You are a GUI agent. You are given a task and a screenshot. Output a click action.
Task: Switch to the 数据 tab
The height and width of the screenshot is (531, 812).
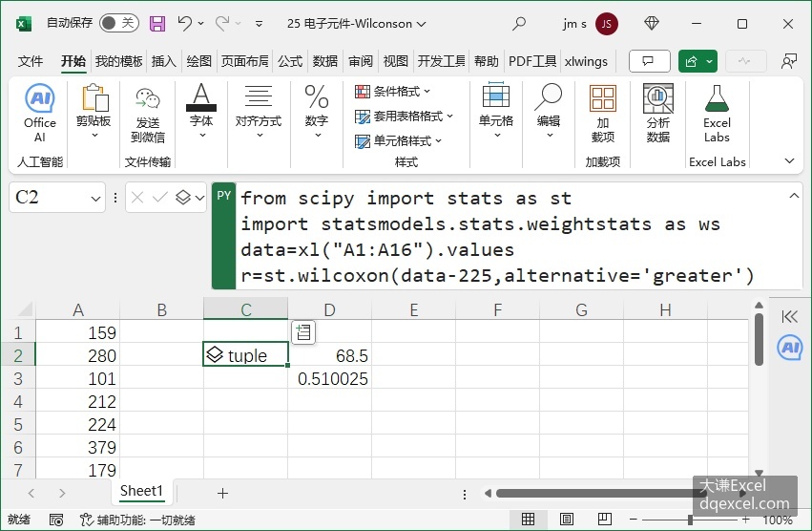coord(325,61)
